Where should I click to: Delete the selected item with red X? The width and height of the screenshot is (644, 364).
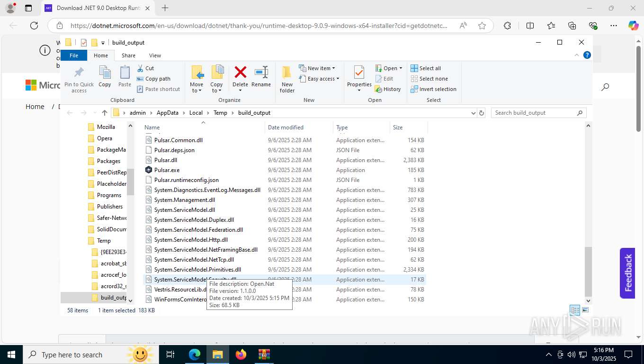click(240, 73)
